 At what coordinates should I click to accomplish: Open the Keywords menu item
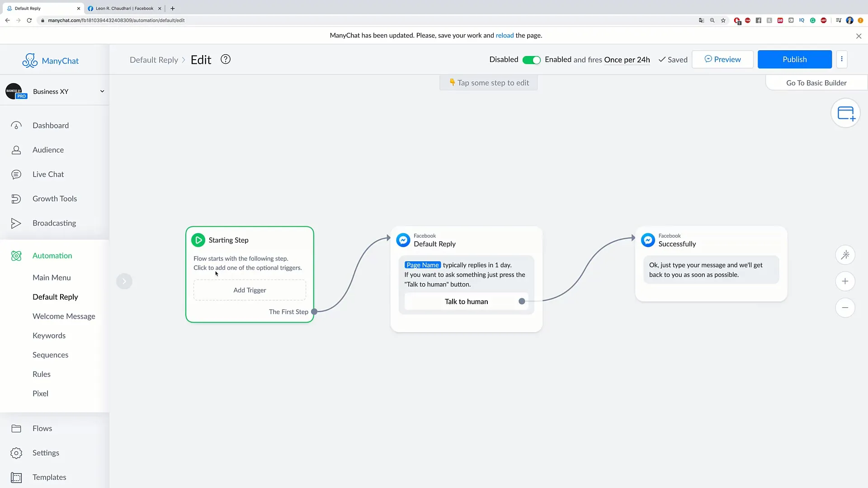click(x=49, y=335)
